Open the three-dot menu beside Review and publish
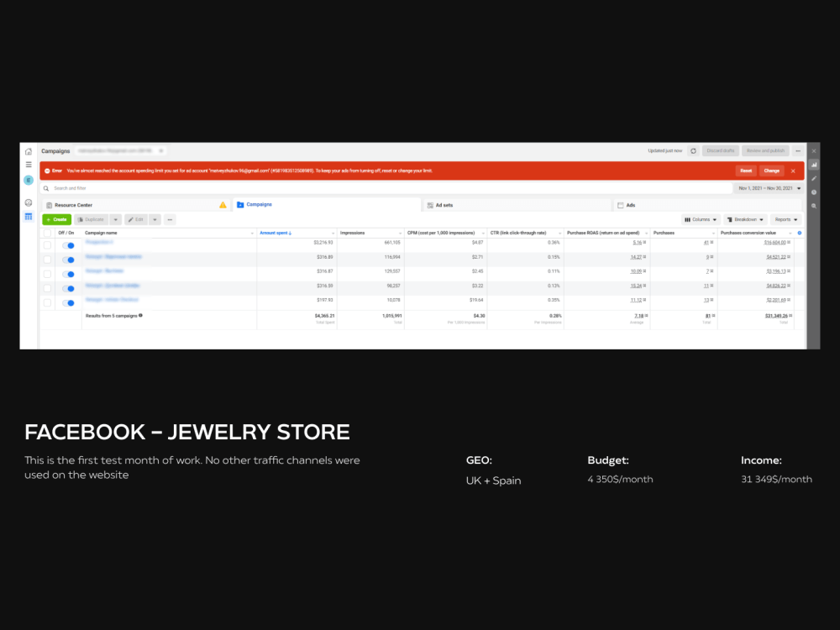The height and width of the screenshot is (630, 840). point(798,151)
